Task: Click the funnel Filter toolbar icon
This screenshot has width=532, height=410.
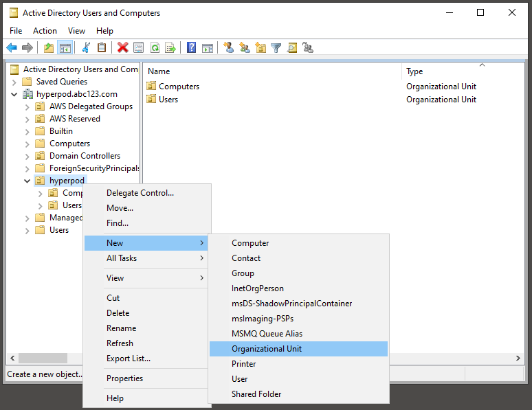Action: pyautogui.click(x=276, y=48)
